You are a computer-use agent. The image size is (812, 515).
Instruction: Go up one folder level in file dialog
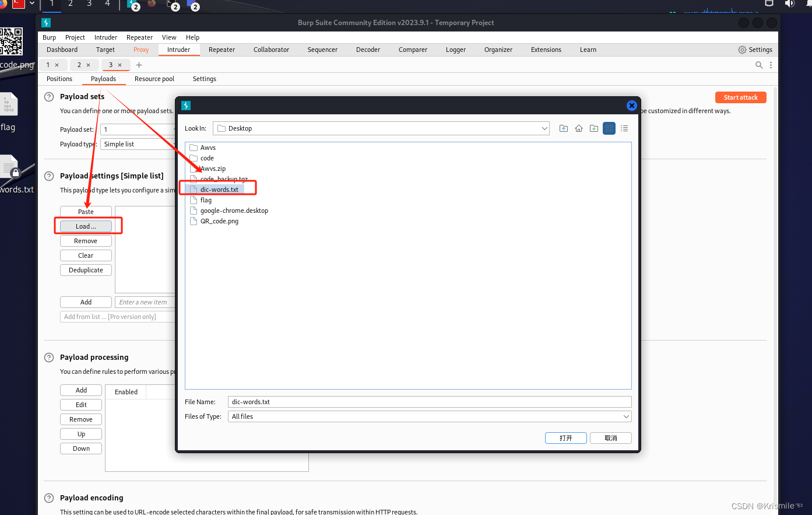[x=564, y=128]
